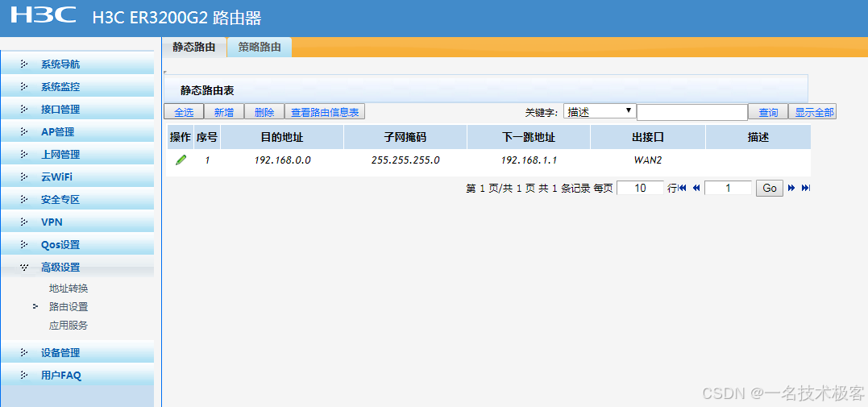The width and height of the screenshot is (868, 407).
Task: Click the Go page button
Action: coord(770,189)
